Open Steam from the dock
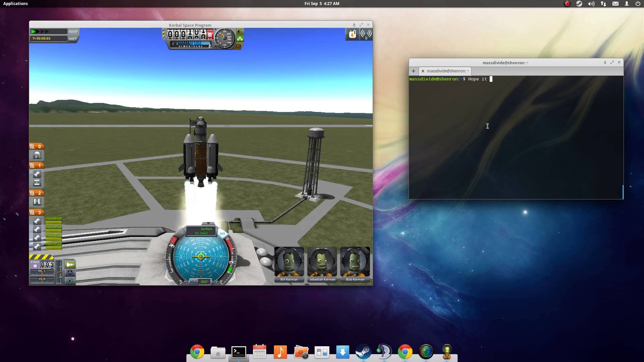Screen dimensions: 644x362 click(364, 352)
